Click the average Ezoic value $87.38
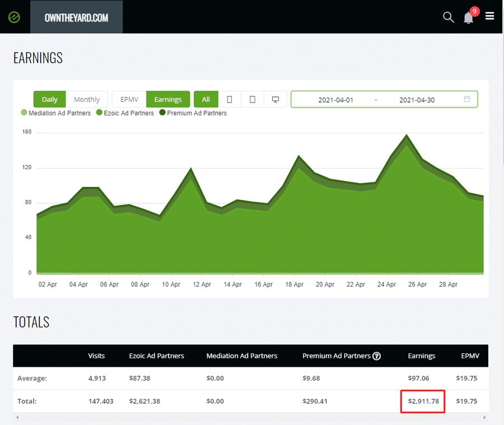 [x=139, y=379]
